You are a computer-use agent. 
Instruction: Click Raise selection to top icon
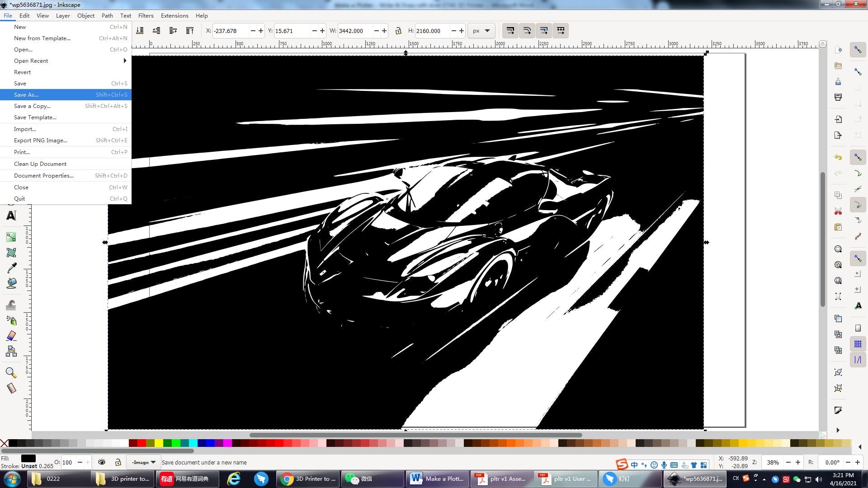pyautogui.click(x=190, y=31)
